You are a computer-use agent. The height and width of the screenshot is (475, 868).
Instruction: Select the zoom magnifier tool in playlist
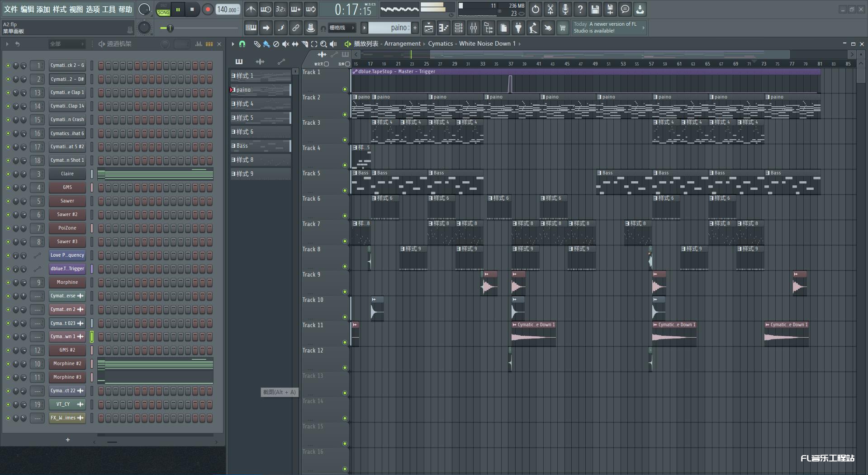click(323, 44)
